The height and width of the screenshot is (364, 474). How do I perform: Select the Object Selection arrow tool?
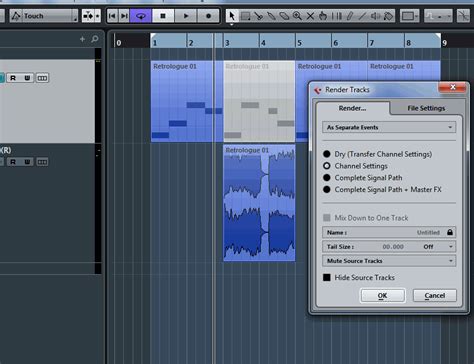tap(232, 16)
